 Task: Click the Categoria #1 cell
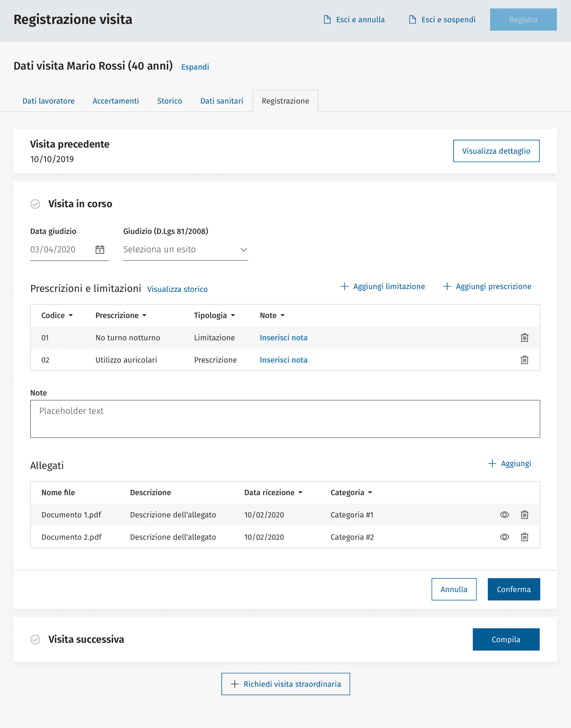(352, 515)
